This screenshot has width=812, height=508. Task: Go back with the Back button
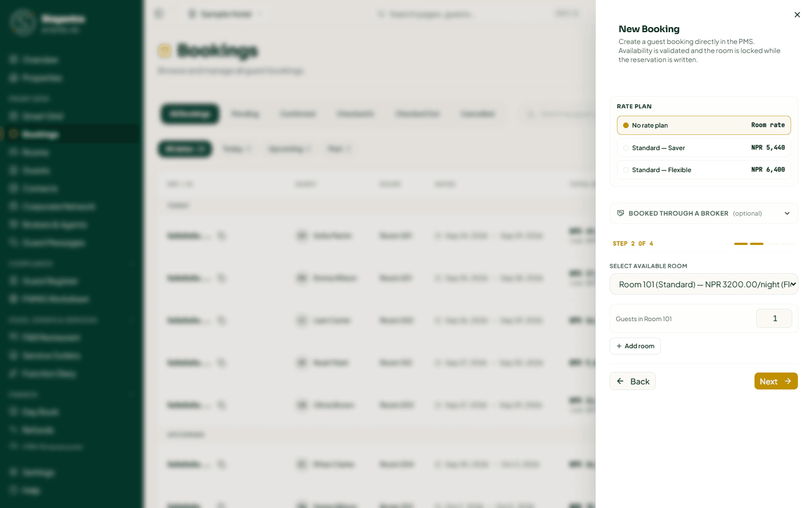pyautogui.click(x=633, y=381)
